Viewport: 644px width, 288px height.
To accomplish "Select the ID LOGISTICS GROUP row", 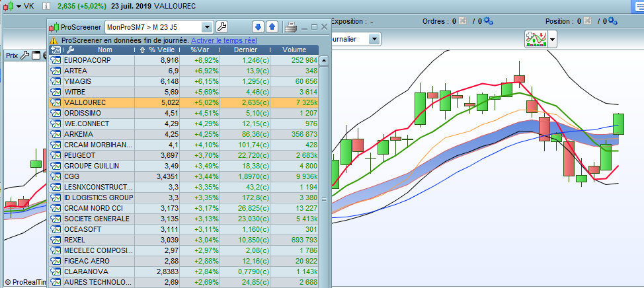I will [x=184, y=198].
